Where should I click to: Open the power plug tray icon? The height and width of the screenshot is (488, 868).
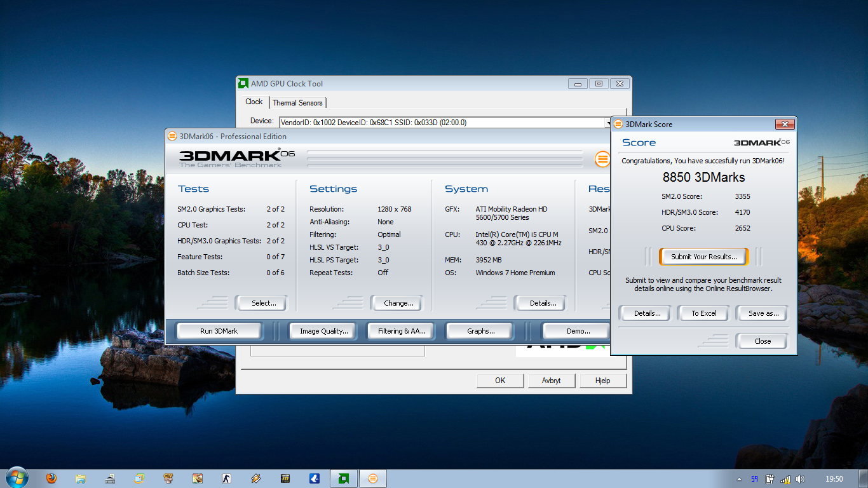coord(770,479)
